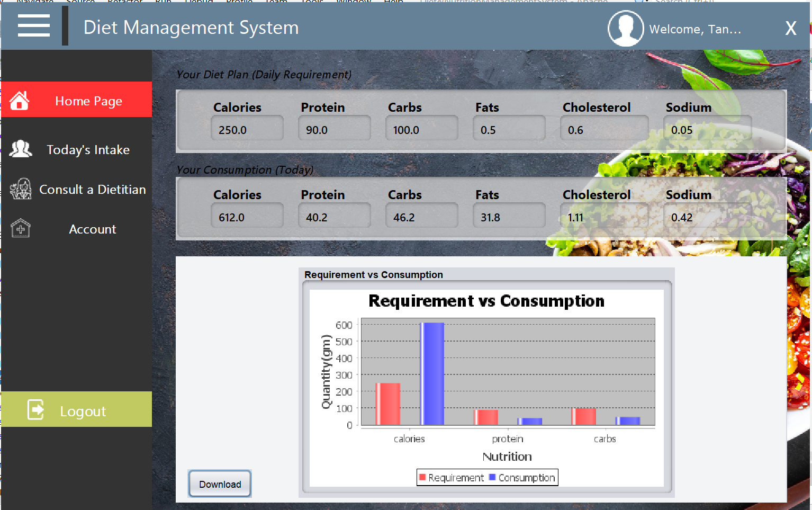Click the blue calories consumption bar

coord(432,374)
